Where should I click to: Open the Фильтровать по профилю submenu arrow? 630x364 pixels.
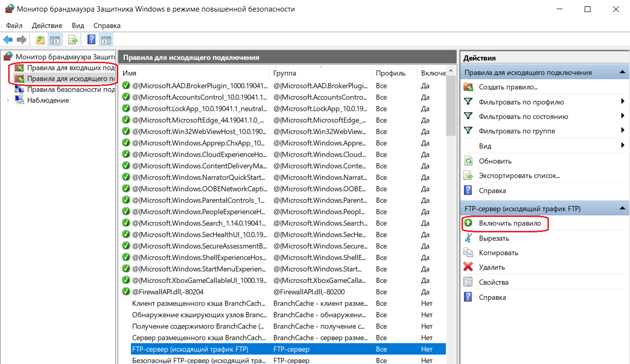623,102
